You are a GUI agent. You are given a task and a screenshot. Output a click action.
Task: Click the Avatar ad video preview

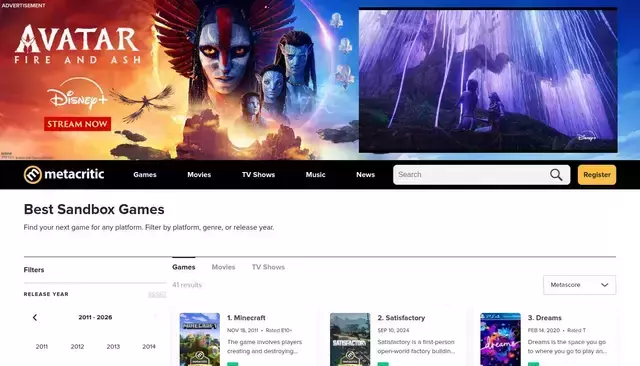(488, 80)
